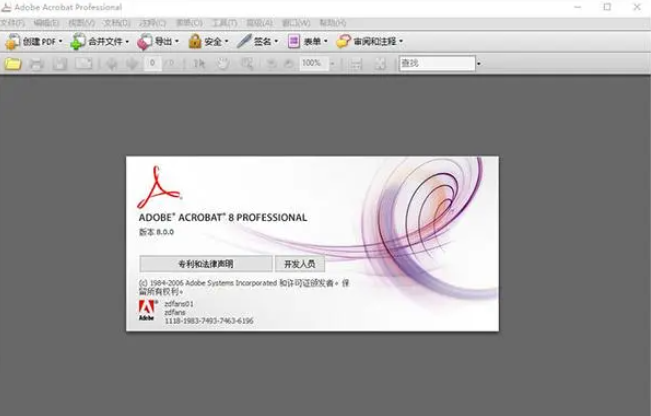Viewport: 651px width, 416px height.
Task: Expand the 导出 task button
Action: 158,41
